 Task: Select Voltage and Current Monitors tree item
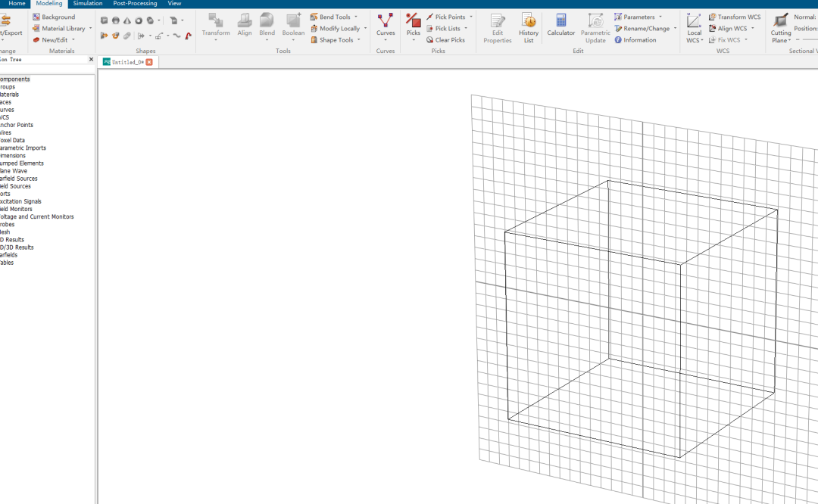tap(37, 217)
